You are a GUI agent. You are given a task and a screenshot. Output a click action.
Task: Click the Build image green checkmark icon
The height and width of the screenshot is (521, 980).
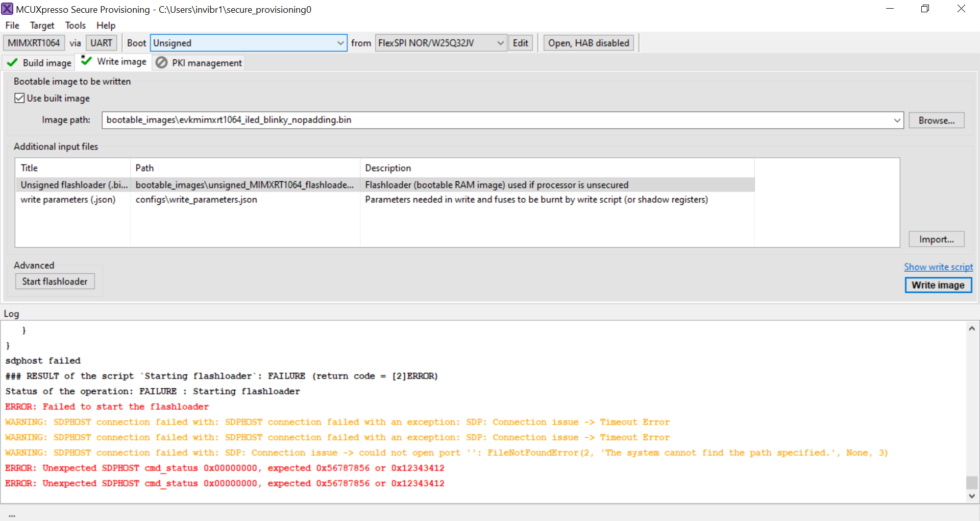tap(12, 62)
